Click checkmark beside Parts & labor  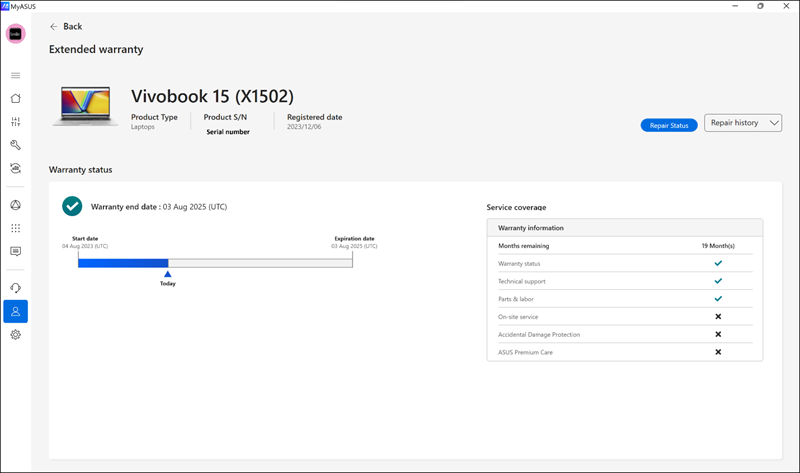[718, 299]
